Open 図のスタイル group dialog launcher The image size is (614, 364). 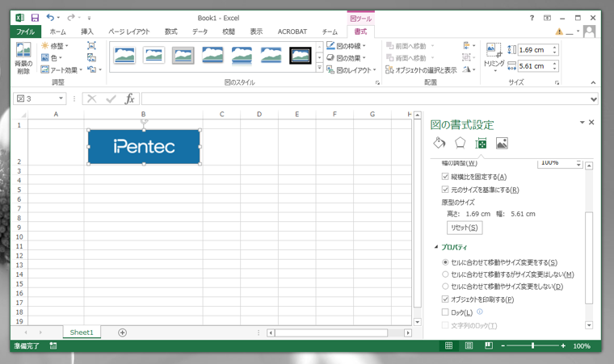point(377,82)
